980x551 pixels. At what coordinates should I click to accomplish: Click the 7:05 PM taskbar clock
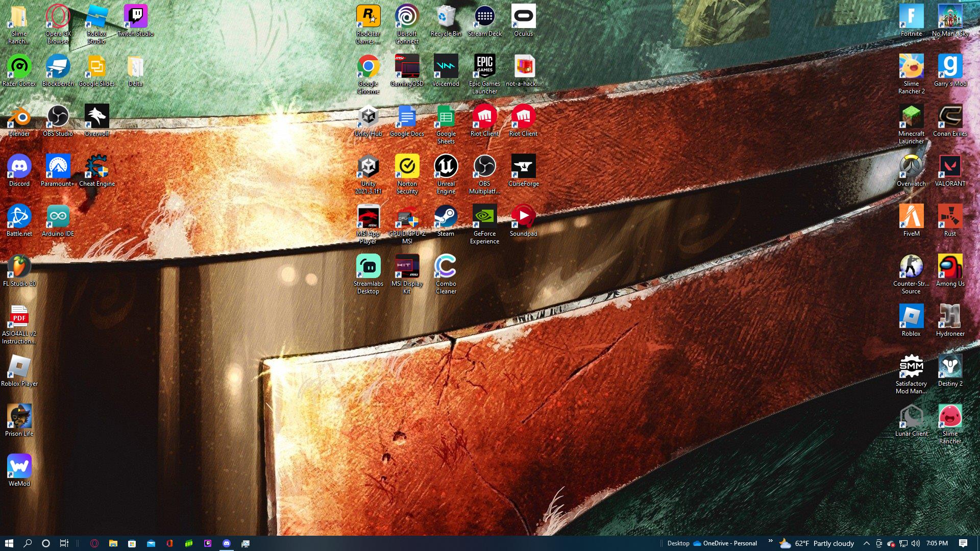coord(937,543)
